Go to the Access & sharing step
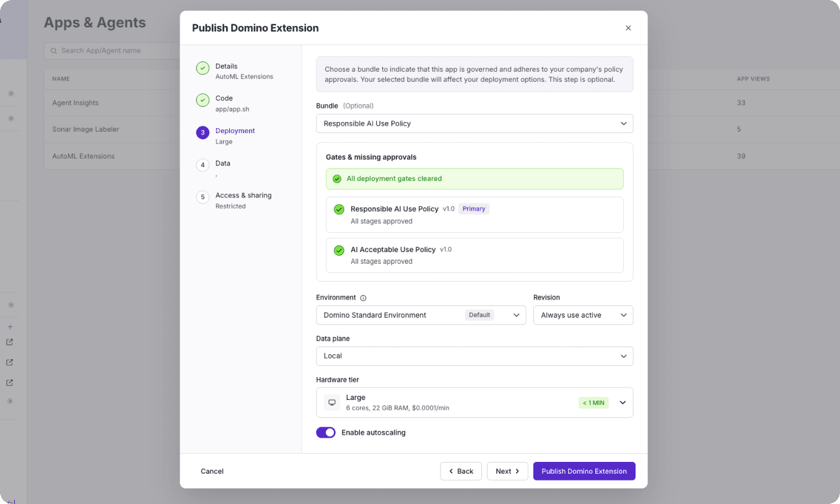840x504 pixels. (x=234, y=200)
